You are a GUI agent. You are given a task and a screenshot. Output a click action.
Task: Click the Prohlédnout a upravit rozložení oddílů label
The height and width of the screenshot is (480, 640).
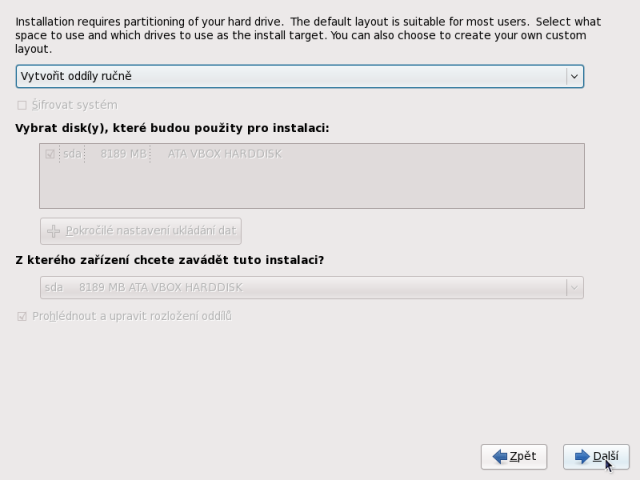131,317
